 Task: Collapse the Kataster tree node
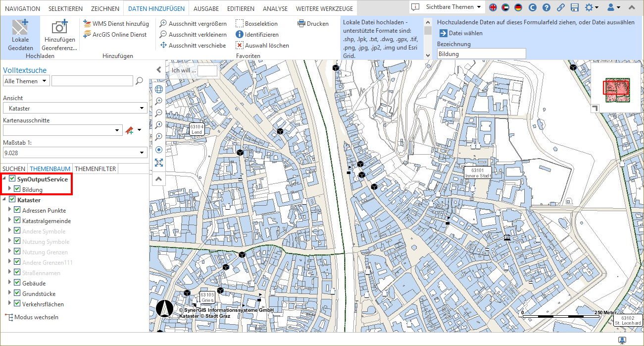click(x=4, y=199)
